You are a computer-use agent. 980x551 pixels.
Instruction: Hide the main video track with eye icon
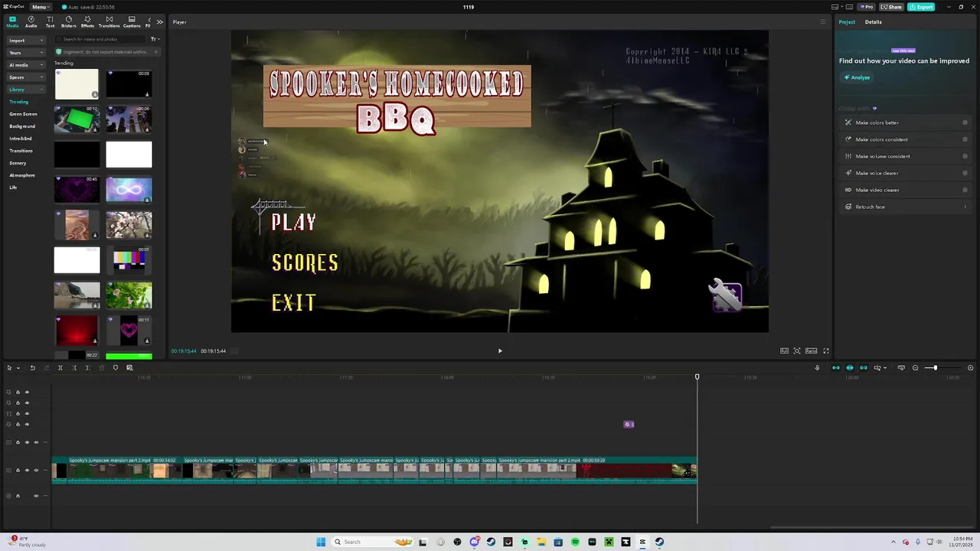click(x=27, y=470)
